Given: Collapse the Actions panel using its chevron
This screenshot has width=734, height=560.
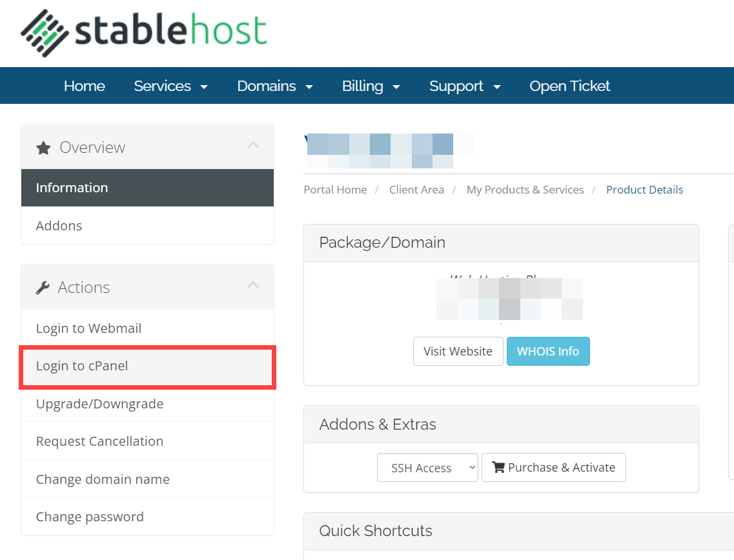Looking at the screenshot, I should click(253, 286).
